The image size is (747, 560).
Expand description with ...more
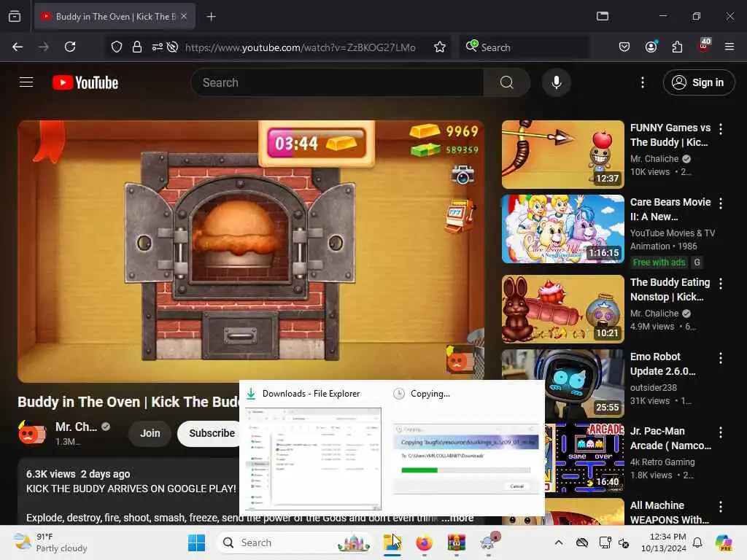click(x=457, y=518)
